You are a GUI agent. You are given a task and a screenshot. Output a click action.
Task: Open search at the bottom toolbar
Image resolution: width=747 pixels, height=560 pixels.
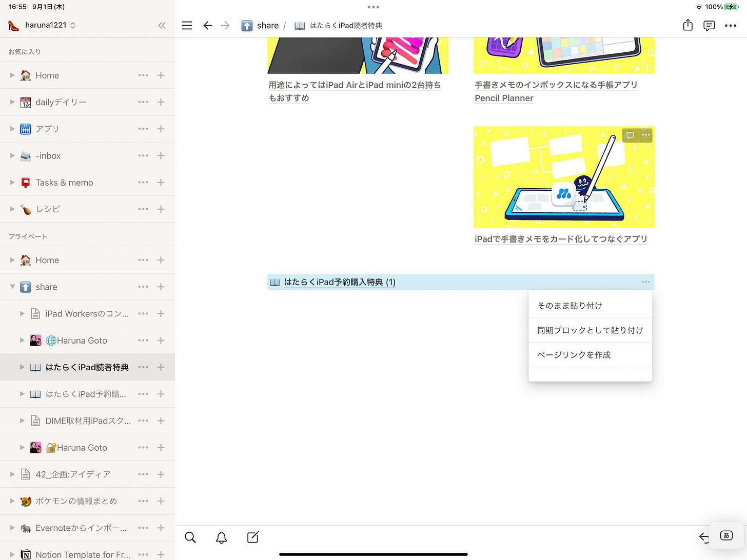190,537
